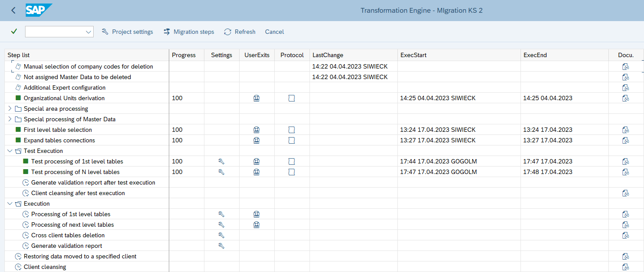Open protocol for Test processing of N level tables
The image size is (644, 272).
pyautogui.click(x=291, y=172)
